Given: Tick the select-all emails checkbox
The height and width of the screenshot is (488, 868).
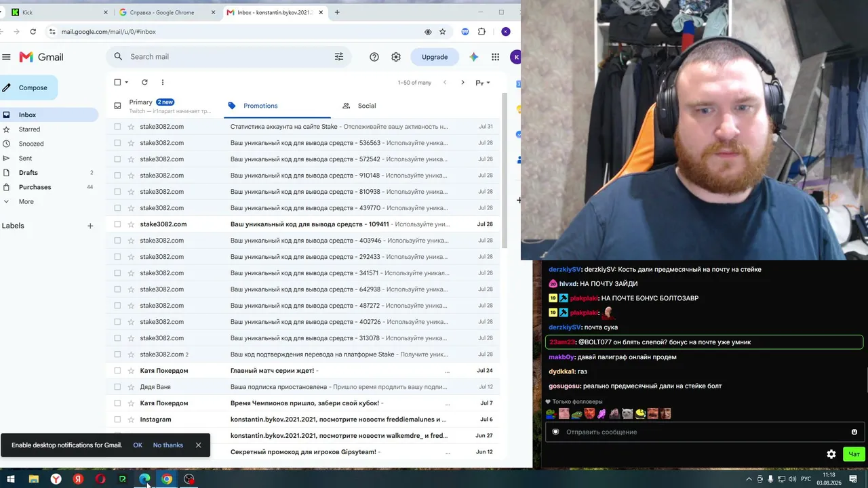Looking at the screenshot, I should [x=117, y=83].
